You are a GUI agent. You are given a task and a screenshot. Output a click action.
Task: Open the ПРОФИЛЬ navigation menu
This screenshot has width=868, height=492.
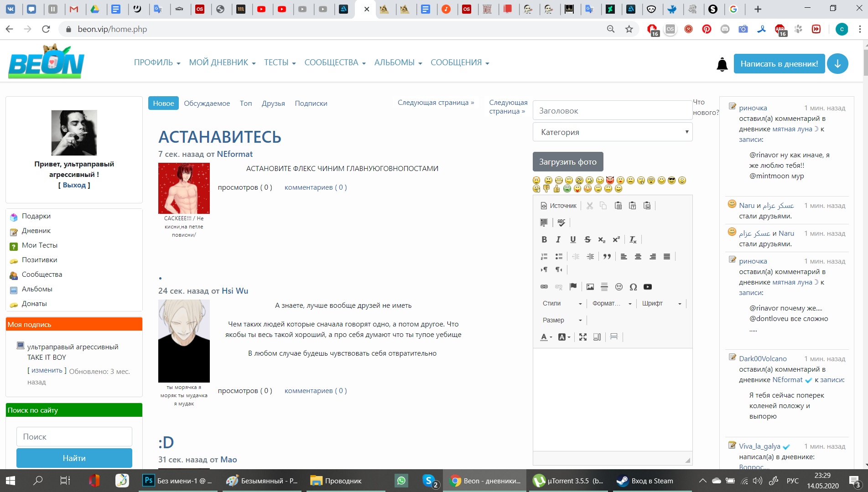[157, 62]
